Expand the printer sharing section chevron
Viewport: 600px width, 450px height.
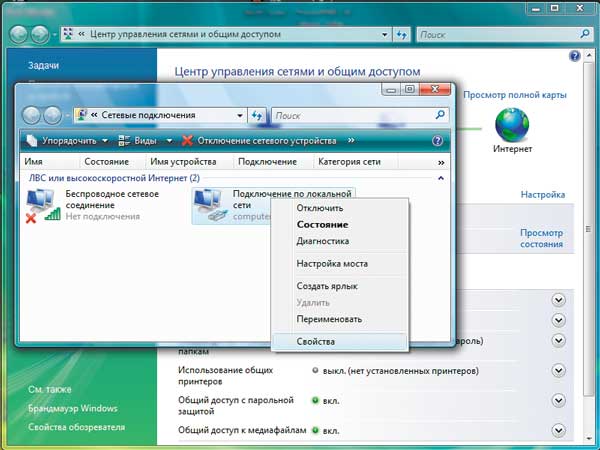pos(558,370)
